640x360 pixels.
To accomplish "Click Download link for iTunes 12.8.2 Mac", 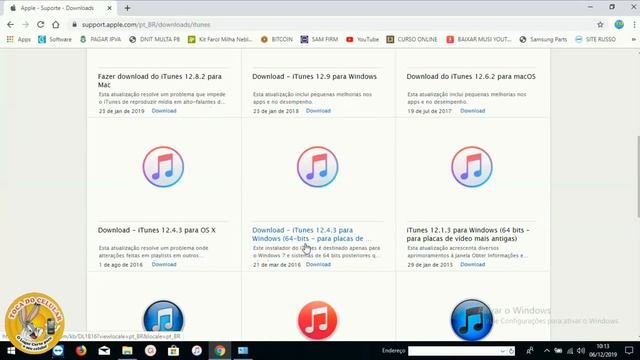I will click(164, 111).
